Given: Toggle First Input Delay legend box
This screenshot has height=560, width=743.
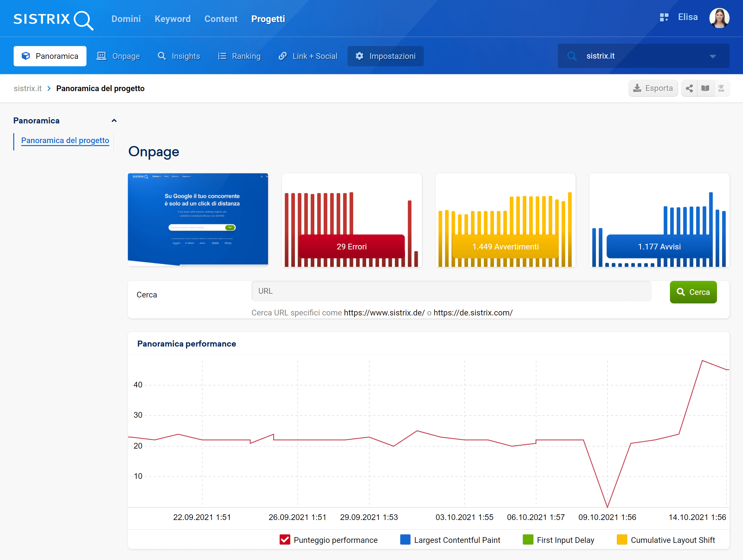Looking at the screenshot, I should click(x=528, y=539).
